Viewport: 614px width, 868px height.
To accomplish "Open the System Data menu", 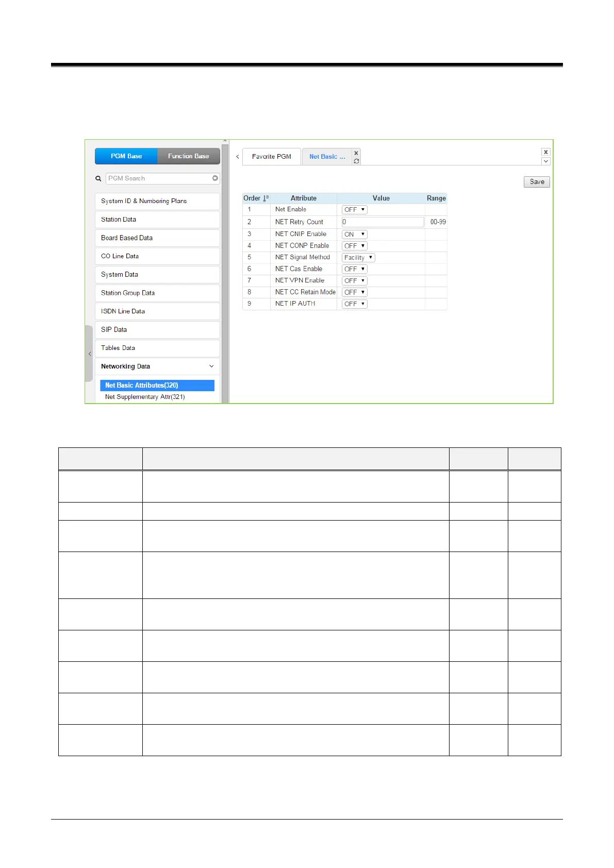I will click(x=158, y=275).
